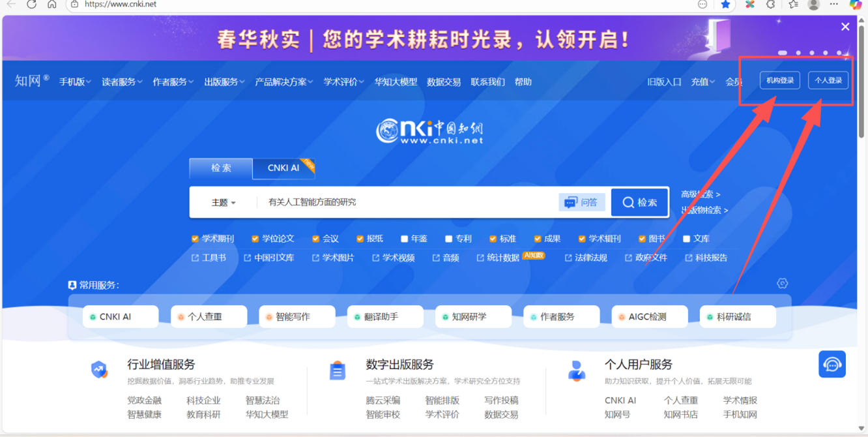Launch the Copilot sidebar icon
This screenshot has height=437, width=868.
pyautogui.click(x=856, y=5)
